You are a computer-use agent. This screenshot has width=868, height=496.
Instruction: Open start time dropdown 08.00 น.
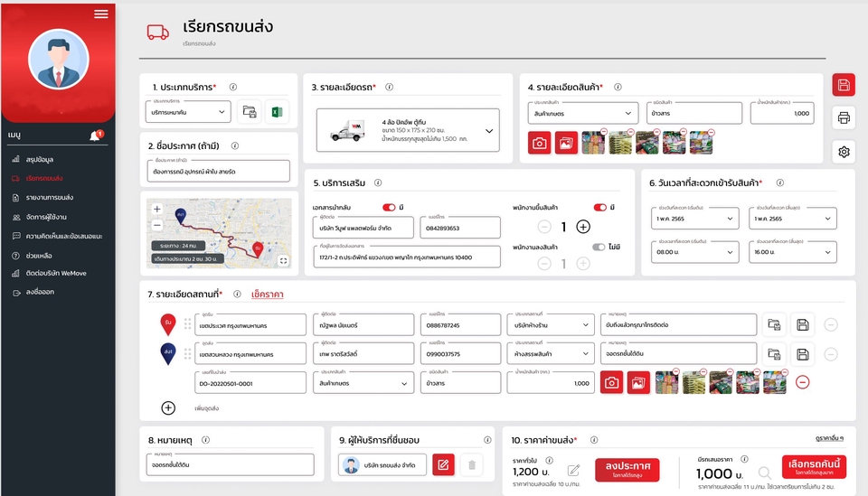[694, 251]
